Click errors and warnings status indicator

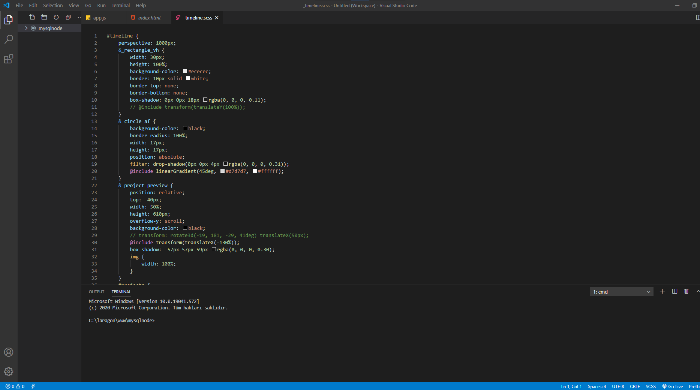[15, 386]
